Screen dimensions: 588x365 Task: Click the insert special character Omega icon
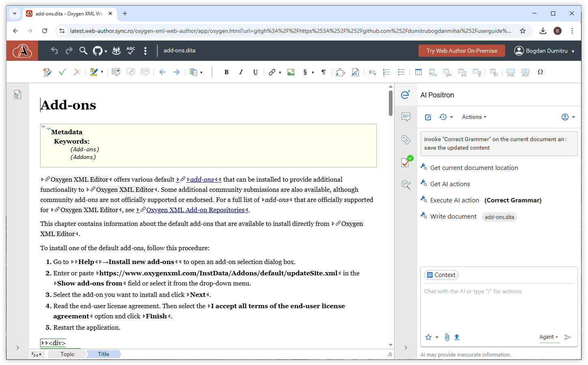tap(540, 72)
